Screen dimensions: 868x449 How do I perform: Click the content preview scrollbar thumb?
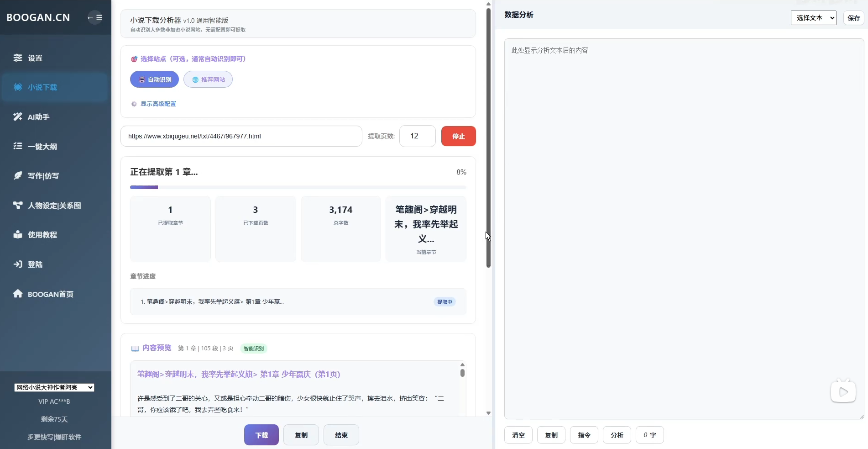point(462,373)
